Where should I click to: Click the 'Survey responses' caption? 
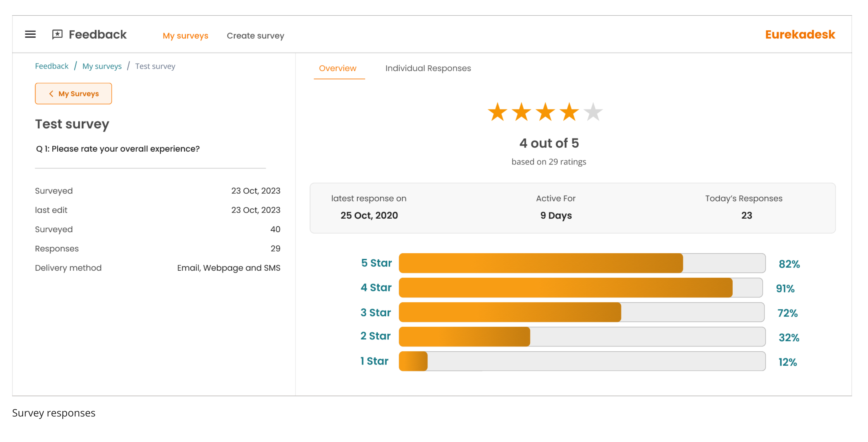tap(54, 413)
